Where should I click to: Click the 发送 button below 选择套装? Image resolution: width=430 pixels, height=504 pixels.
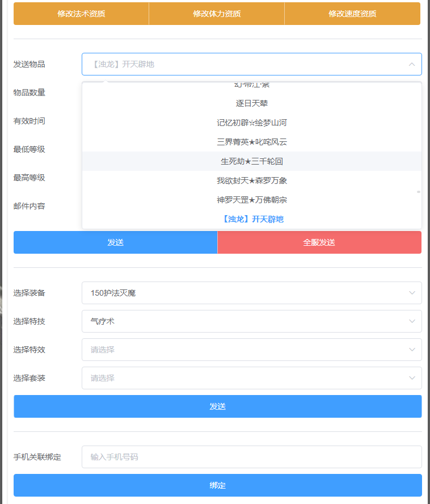click(217, 406)
